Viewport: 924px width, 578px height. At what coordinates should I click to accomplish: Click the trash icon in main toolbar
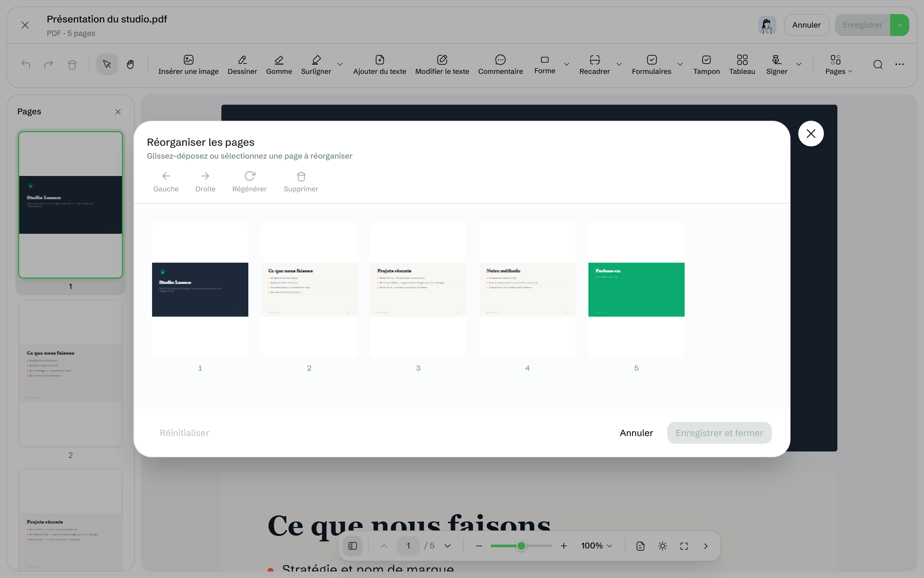[72, 64]
